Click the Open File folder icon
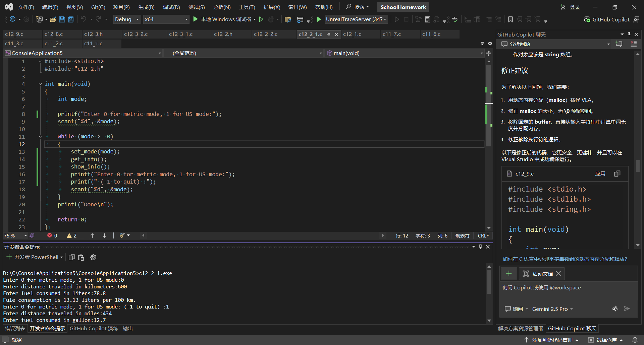The width and height of the screenshot is (644, 345). [x=53, y=19]
